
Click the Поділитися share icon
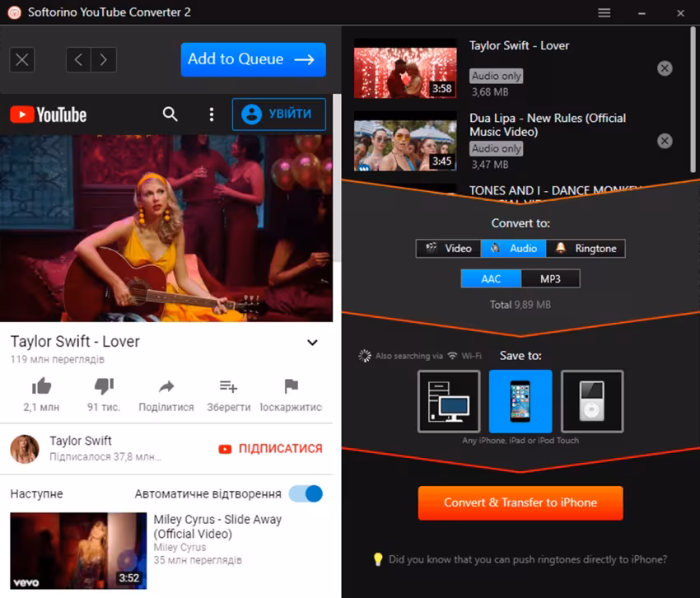(166, 386)
